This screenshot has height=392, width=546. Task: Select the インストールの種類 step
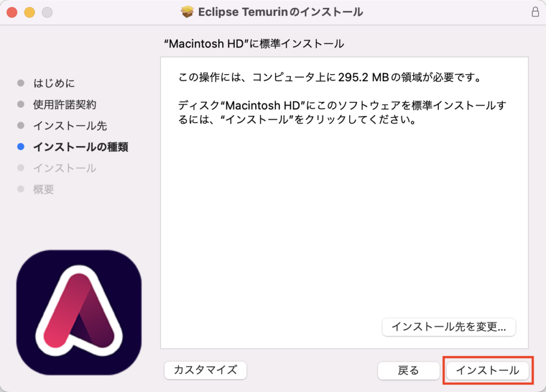pyautogui.click(x=81, y=147)
